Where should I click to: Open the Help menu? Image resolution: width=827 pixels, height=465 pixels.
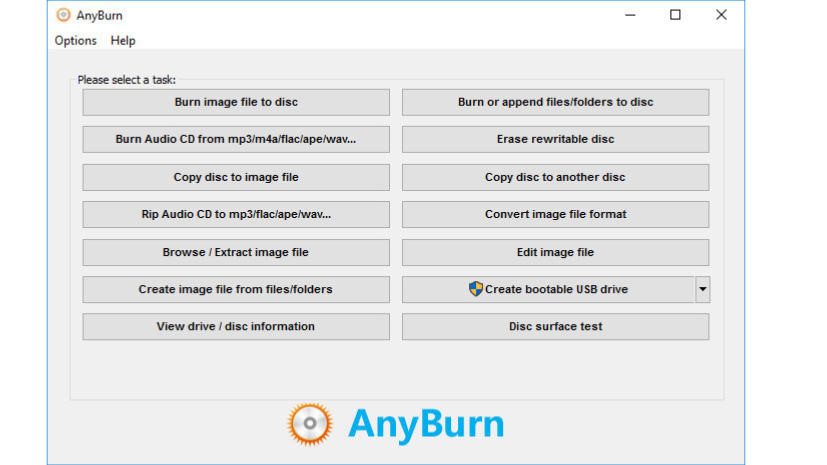point(123,41)
